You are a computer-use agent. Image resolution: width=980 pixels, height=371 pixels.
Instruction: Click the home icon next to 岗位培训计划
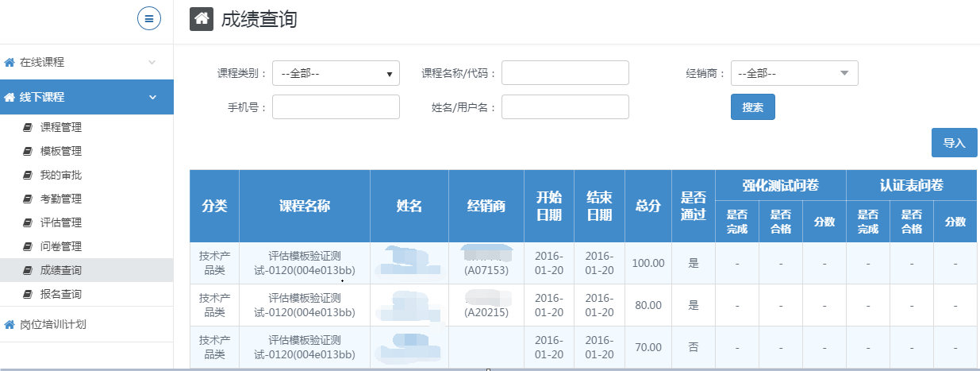(10, 324)
